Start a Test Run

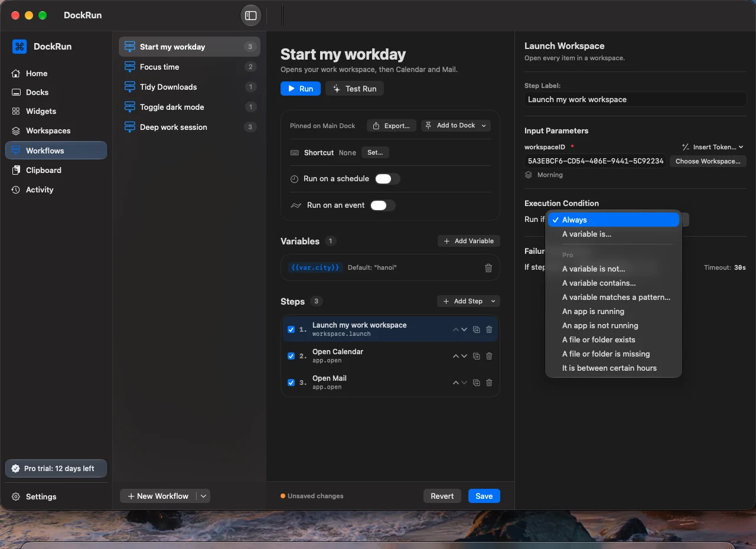click(354, 89)
